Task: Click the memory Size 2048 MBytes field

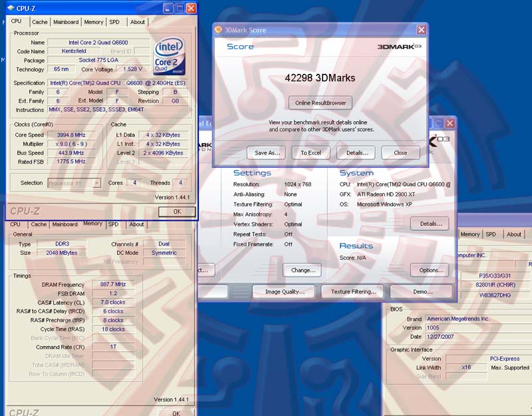Action: pos(62,253)
